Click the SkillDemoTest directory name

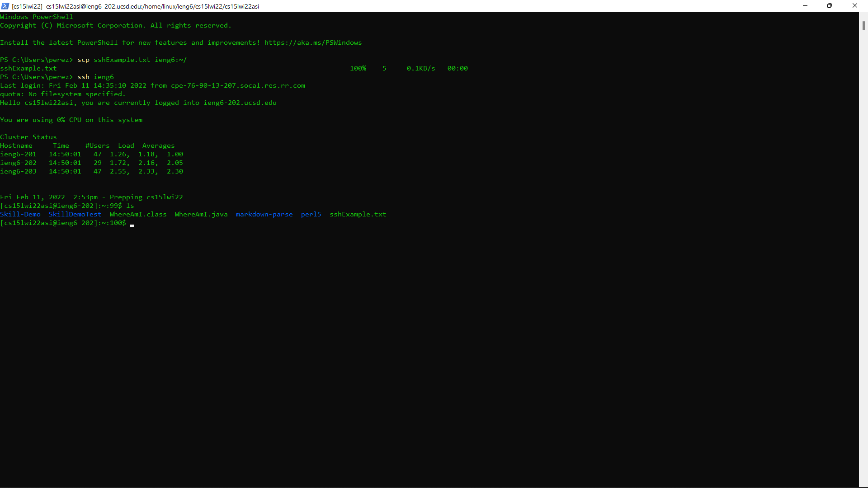click(75, 214)
